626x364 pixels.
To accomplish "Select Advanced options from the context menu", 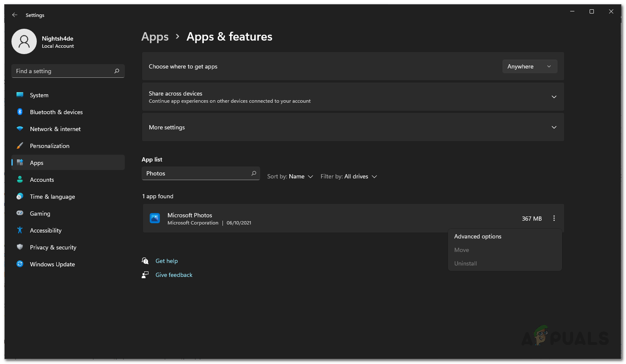I will point(478,236).
